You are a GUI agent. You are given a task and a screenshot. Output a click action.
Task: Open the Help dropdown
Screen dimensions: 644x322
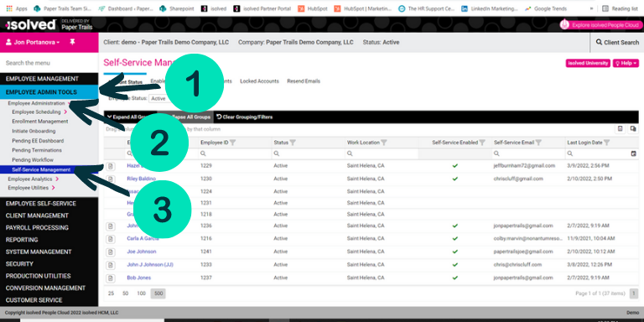(626, 63)
